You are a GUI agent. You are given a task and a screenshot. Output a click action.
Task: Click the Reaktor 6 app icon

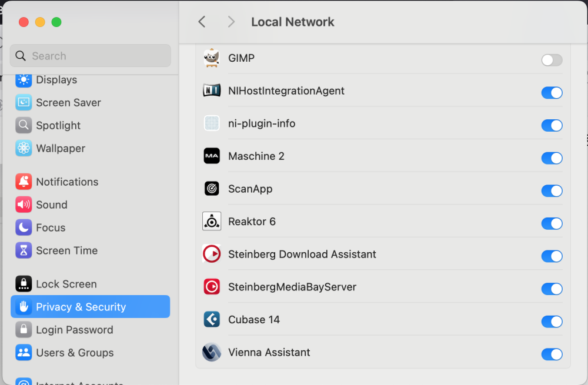click(212, 221)
